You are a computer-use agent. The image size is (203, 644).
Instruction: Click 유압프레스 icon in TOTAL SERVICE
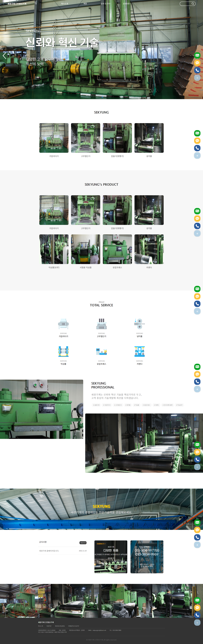pyautogui.click(x=101, y=351)
